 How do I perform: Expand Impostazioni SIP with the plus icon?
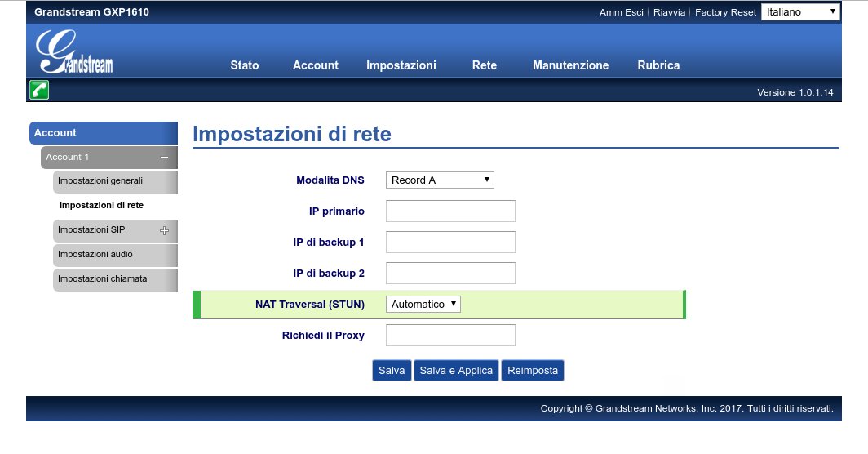[x=165, y=230]
